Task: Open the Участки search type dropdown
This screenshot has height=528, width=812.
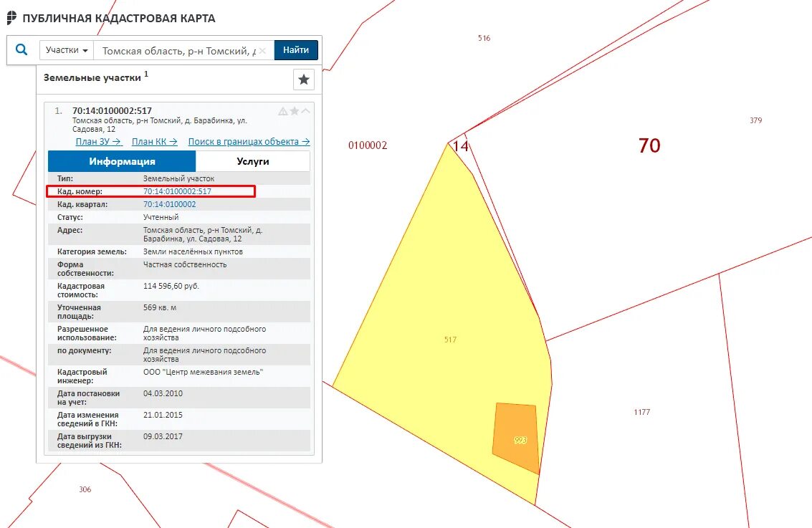Action: click(67, 50)
